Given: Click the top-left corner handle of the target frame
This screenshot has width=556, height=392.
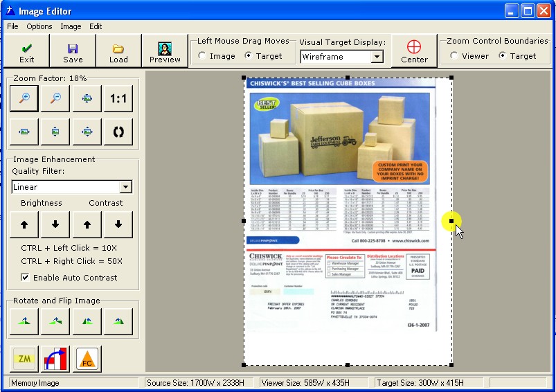Looking at the screenshot, I should [x=244, y=78].
